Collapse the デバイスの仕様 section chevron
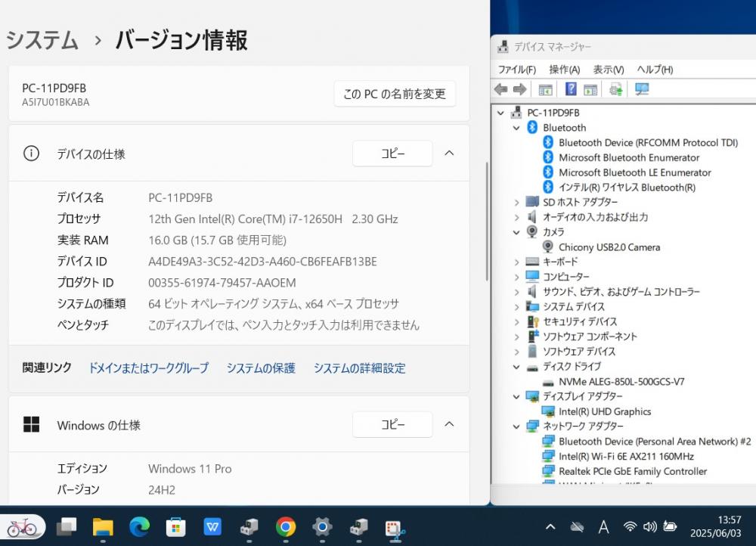Screen dimensions: 756x546 pos(449,154)
